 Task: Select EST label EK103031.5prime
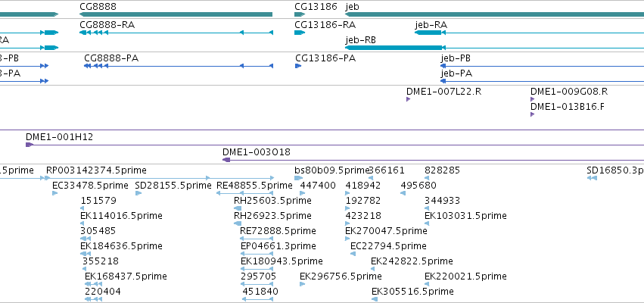tap(465, 216)
